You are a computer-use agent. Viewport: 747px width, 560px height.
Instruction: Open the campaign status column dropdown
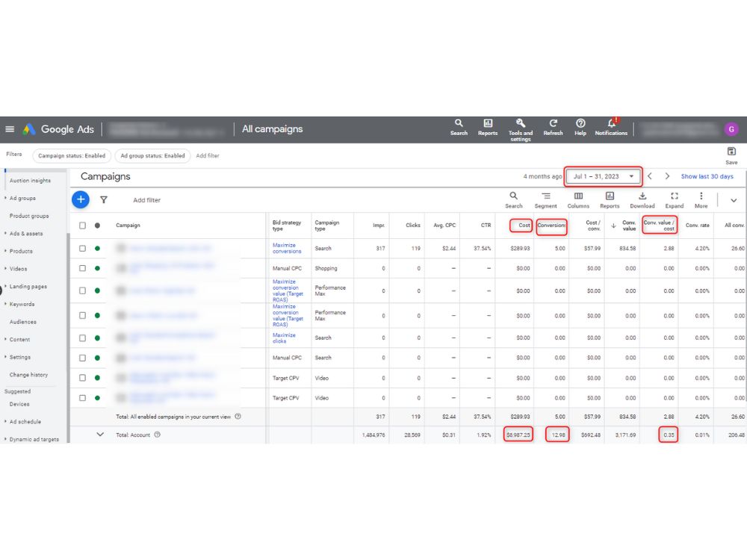[x=97, y=225]
